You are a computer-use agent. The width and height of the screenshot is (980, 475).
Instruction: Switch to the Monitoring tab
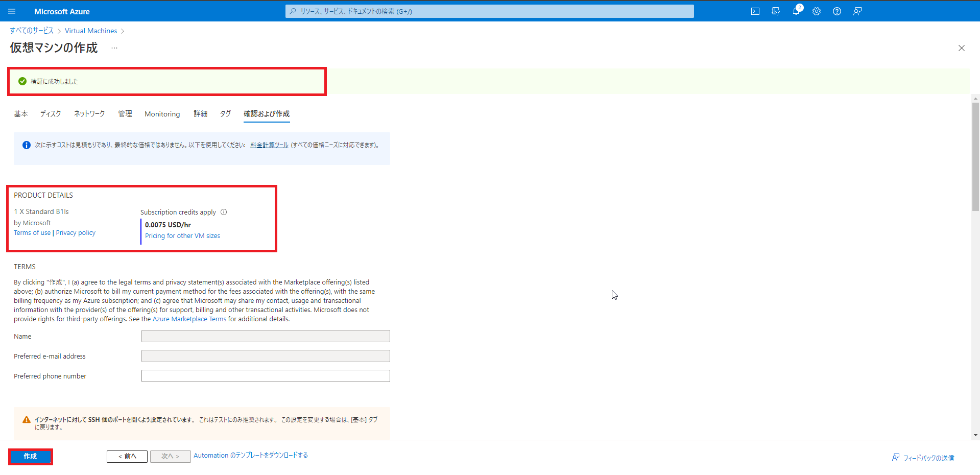(x=162, y=114)
